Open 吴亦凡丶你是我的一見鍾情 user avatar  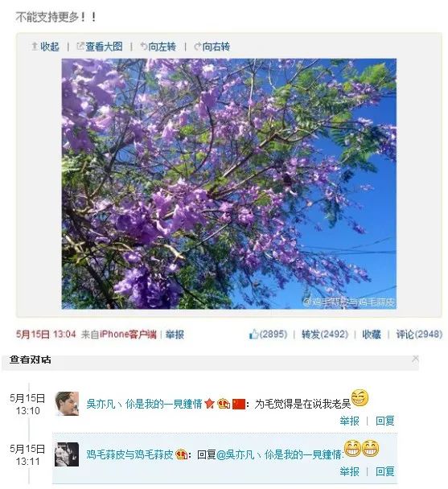[x=67, y=404]
